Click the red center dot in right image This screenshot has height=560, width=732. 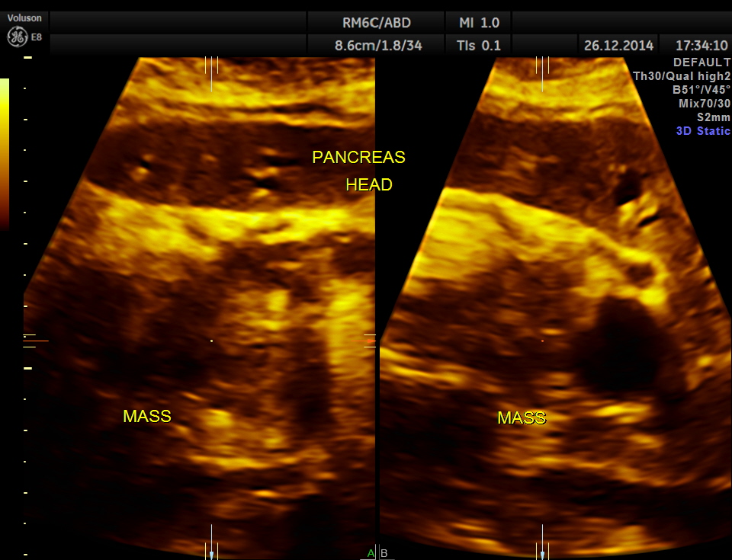pyautogui.click(x=542, y=341)
